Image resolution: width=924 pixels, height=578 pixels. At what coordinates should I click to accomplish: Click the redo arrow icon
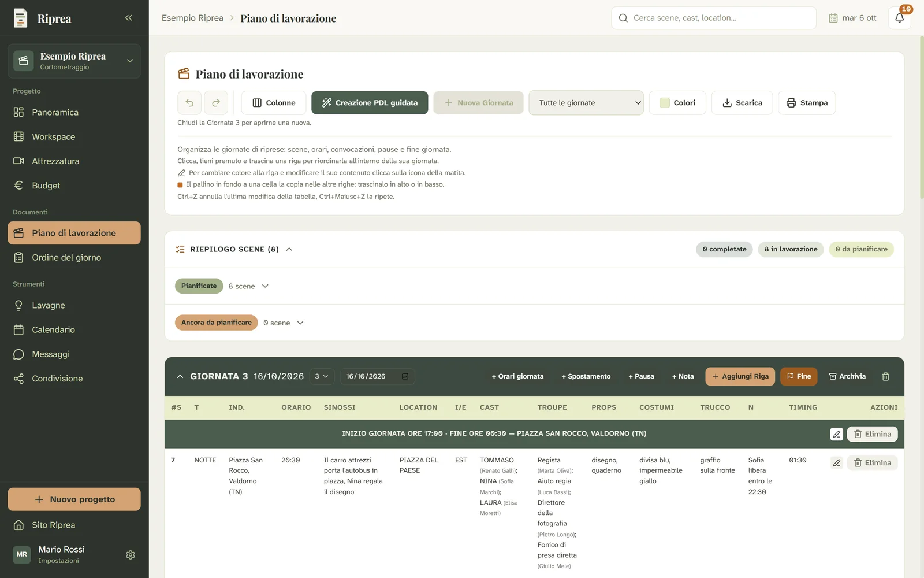point(216,103)
